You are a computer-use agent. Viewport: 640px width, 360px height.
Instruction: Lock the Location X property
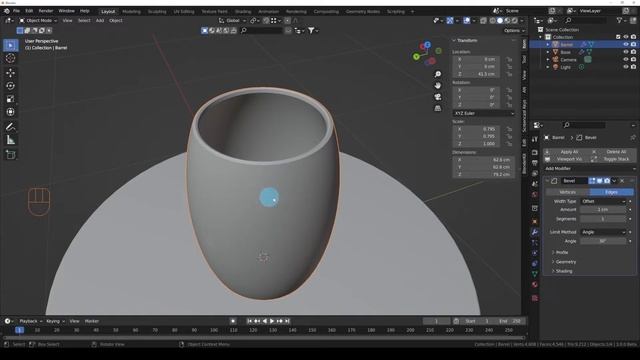pyautogui.click(x=509, y=60)
